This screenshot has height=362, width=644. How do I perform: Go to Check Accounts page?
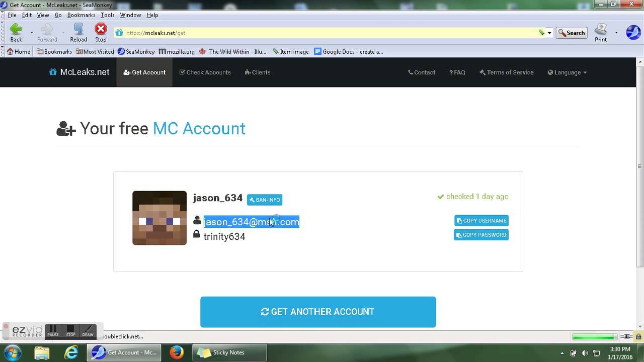205,72
